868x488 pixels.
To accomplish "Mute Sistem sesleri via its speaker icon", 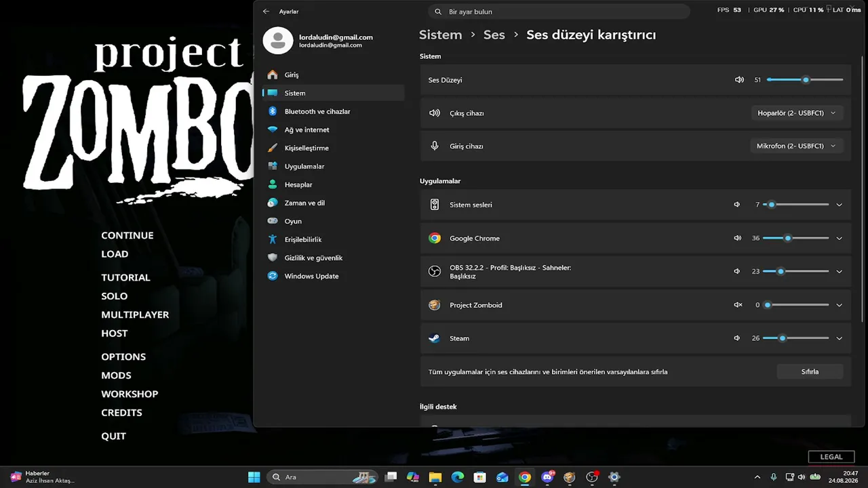I will click(737, 205).
